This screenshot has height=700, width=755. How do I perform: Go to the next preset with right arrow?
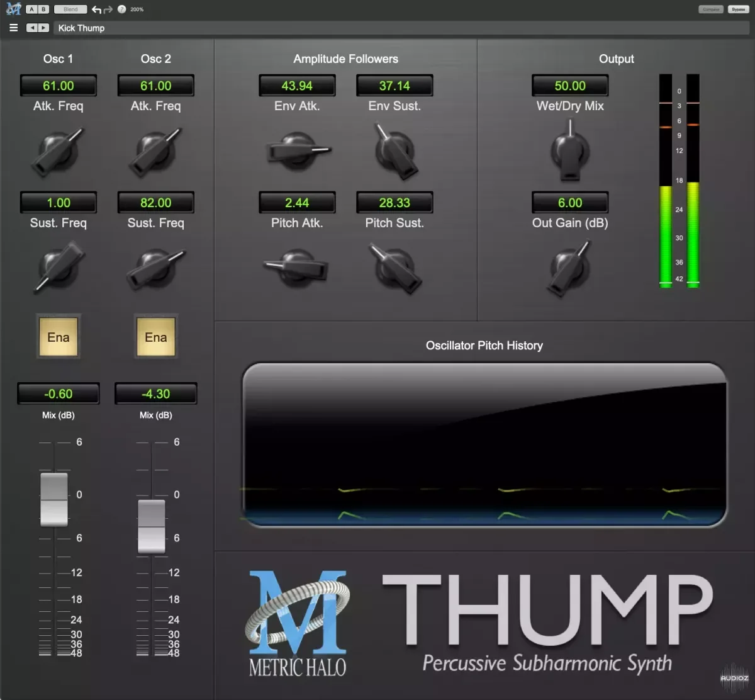pyautogui.click(x=43, y=28)
